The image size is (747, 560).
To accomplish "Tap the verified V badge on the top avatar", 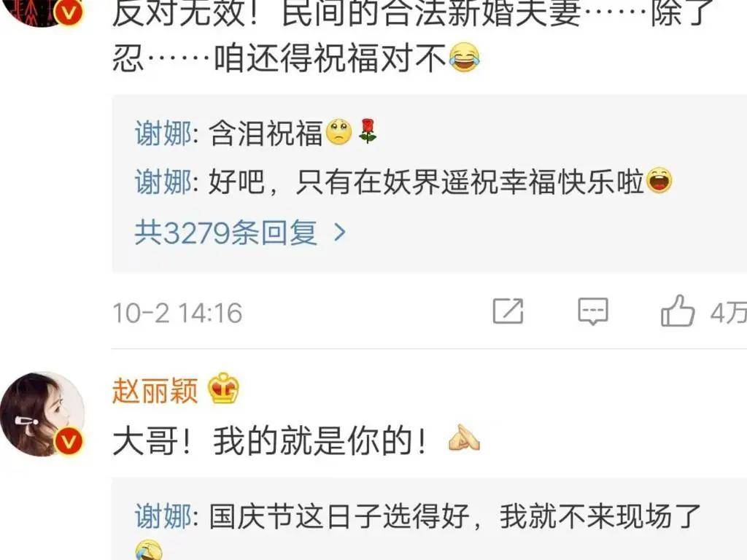I will pyautogui.click(x=69, y=12).
